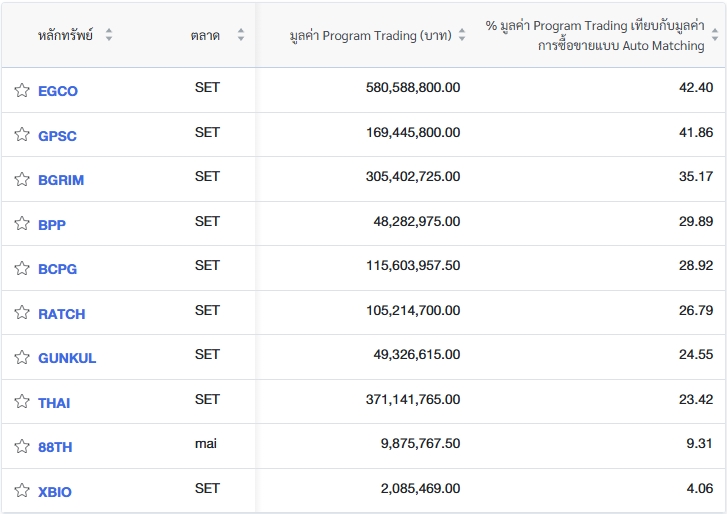This screenshot has width=727, height=514.
Task: Toggle the GUNKUL watchlist star
Action: point(22,357)
